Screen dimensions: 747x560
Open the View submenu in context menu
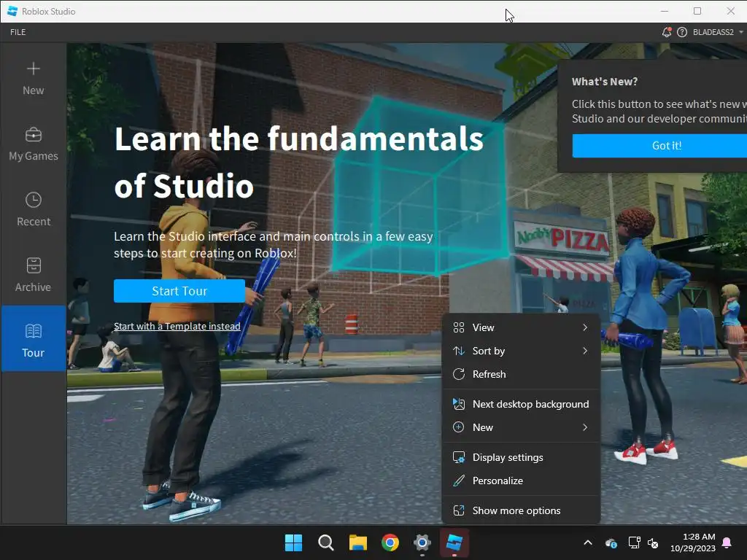click(x=521, y=327)
